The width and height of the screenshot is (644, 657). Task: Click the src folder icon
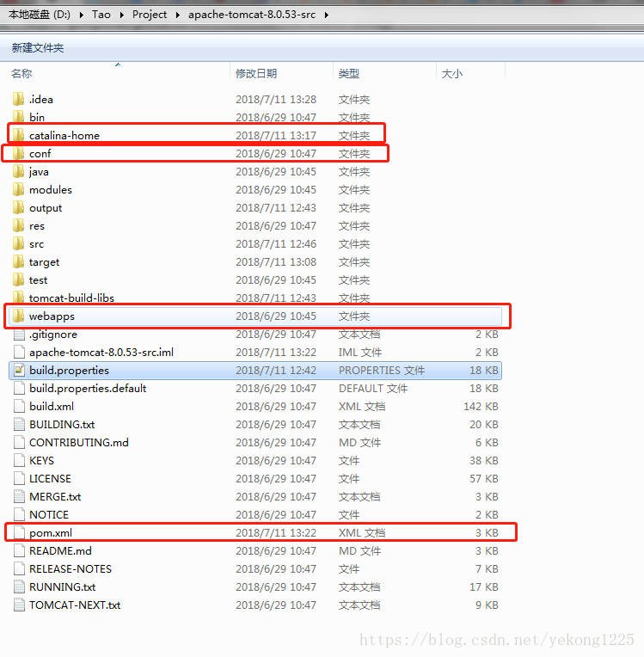18,243
